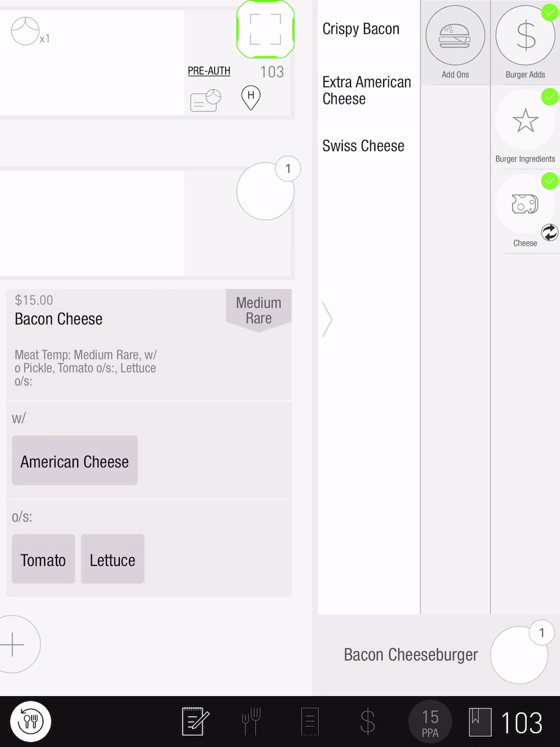Open Burger Ingredients star category
Image resolution: width=560 pixels, height=747 pixels.
(x=525, y=120)
